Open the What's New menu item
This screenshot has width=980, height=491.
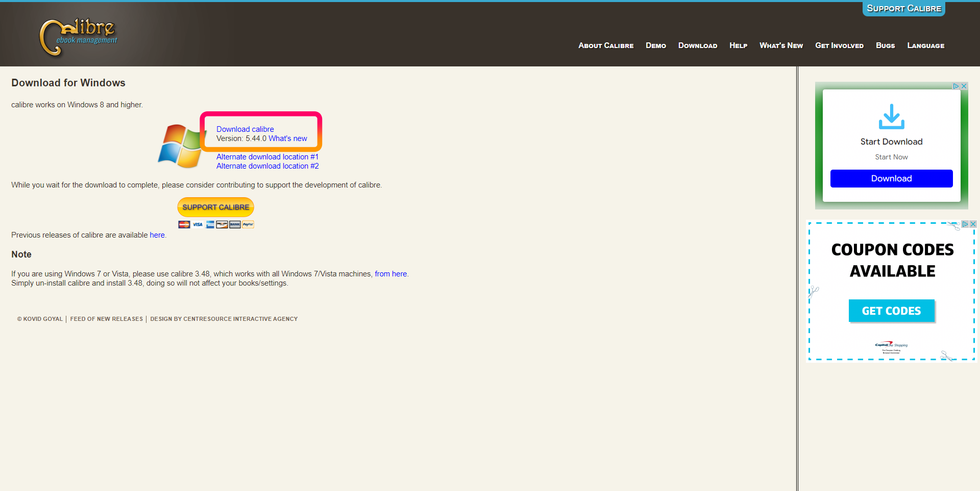781,45
